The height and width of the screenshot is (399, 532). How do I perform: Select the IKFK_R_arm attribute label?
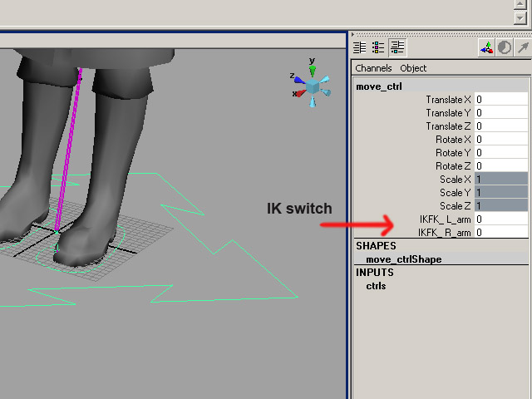click(x=445, y=233)
